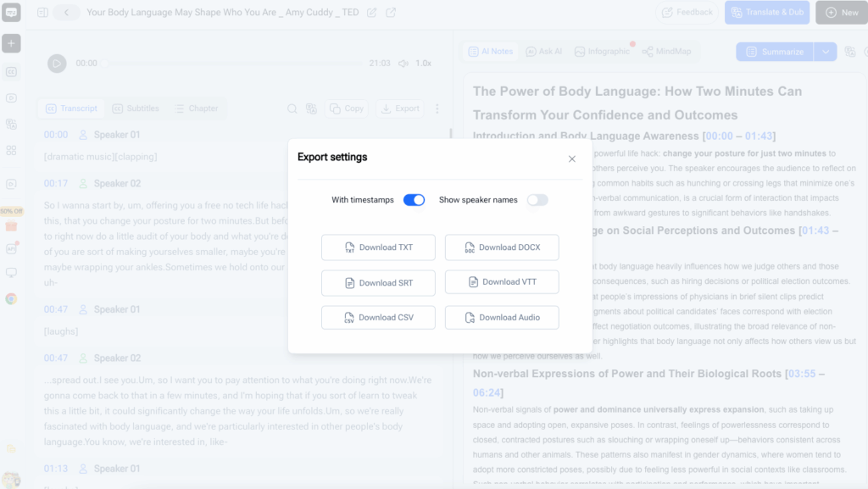Click the grid apps icon in sidebar
This screenshot has height=489, width=868.
point(11,150)
